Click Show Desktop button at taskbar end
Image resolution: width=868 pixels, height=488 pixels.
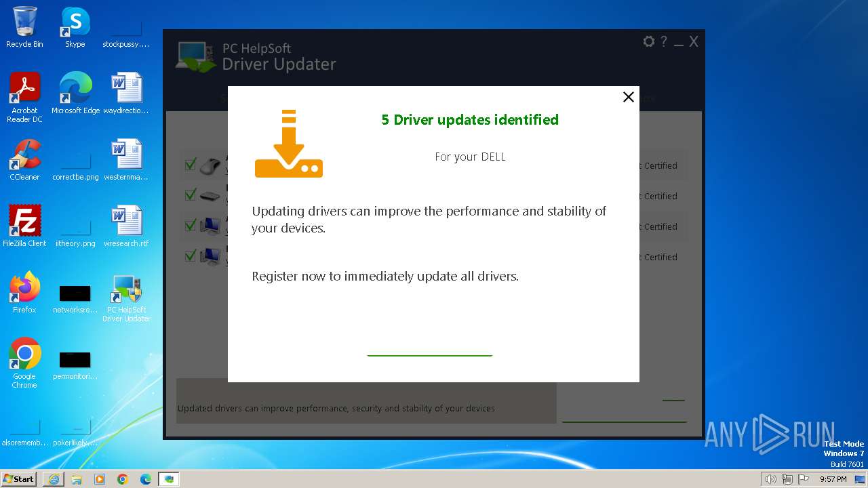point(860,479)
